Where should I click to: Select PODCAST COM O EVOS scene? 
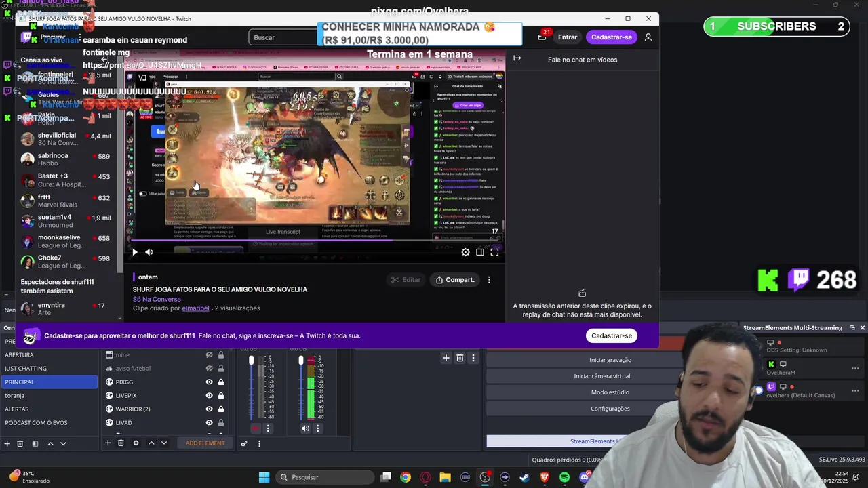coord(49,422)
